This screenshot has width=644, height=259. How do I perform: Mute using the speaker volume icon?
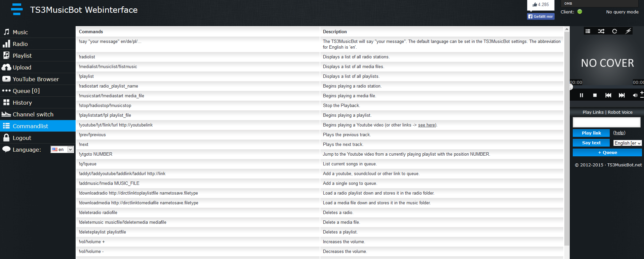pyautogui.click(x=635, y=95)
